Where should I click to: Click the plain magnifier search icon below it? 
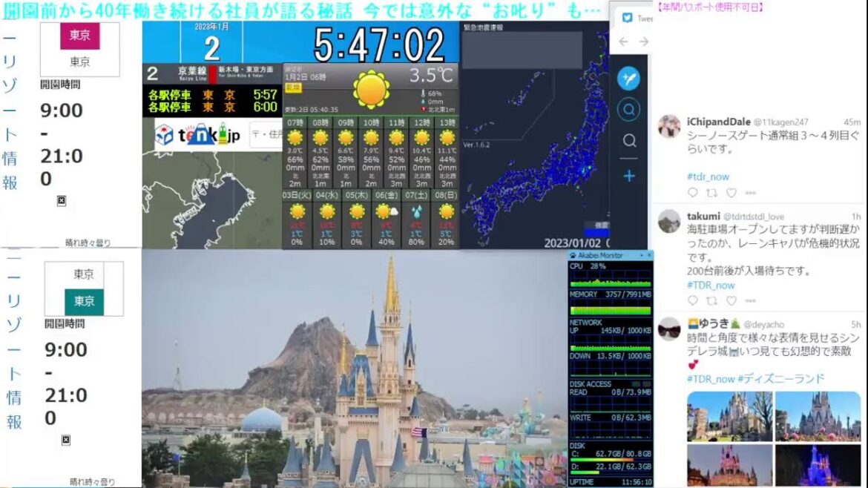click(628, 140)
